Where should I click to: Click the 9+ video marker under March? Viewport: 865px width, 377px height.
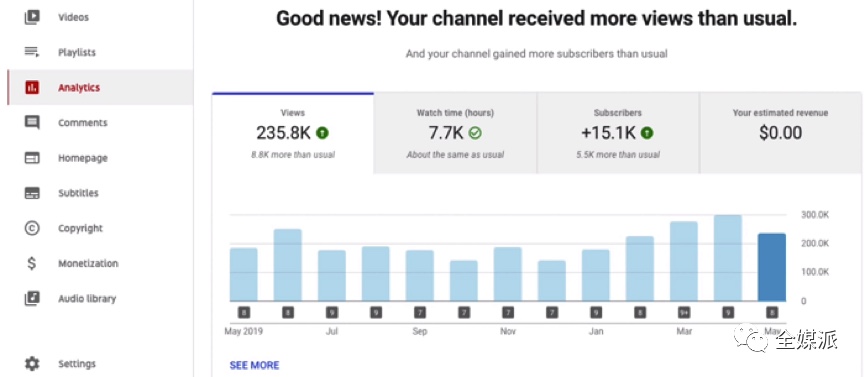tap(684, 313)
